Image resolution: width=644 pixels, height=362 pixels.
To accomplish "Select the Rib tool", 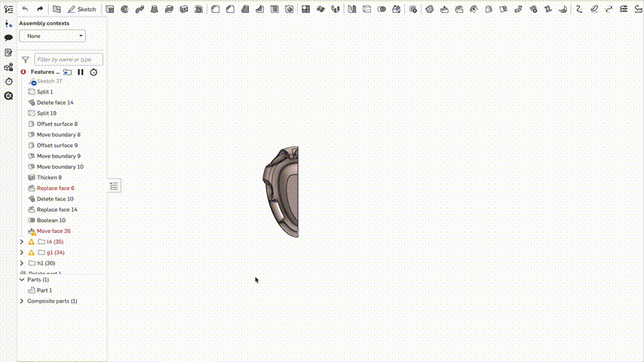I will [x=259, y=9].
